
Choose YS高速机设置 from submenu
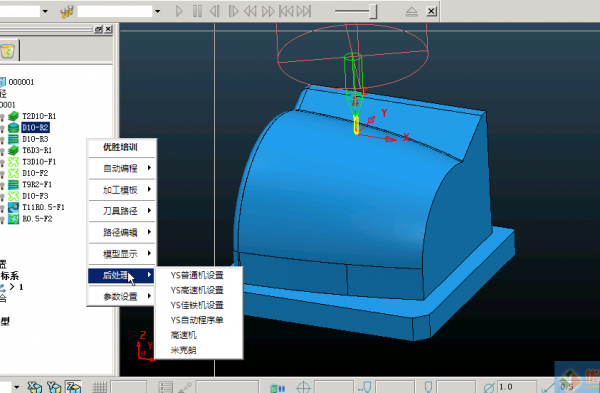[197, 290]
